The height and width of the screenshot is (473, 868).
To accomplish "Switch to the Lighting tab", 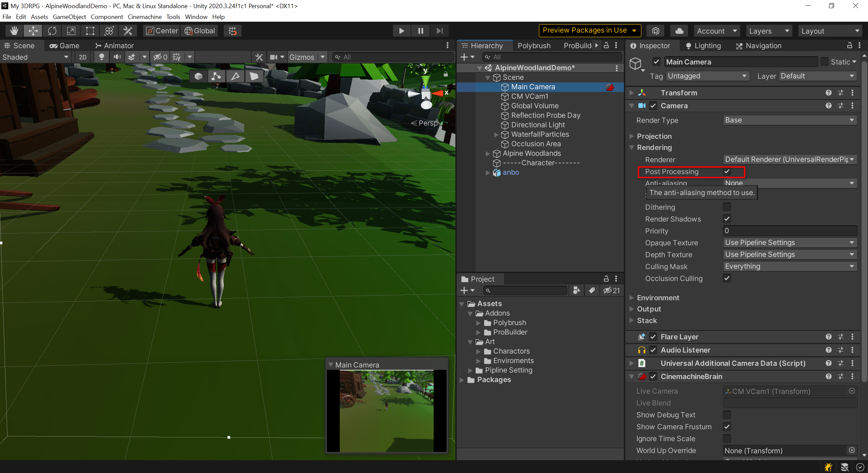I will point(703,45).
